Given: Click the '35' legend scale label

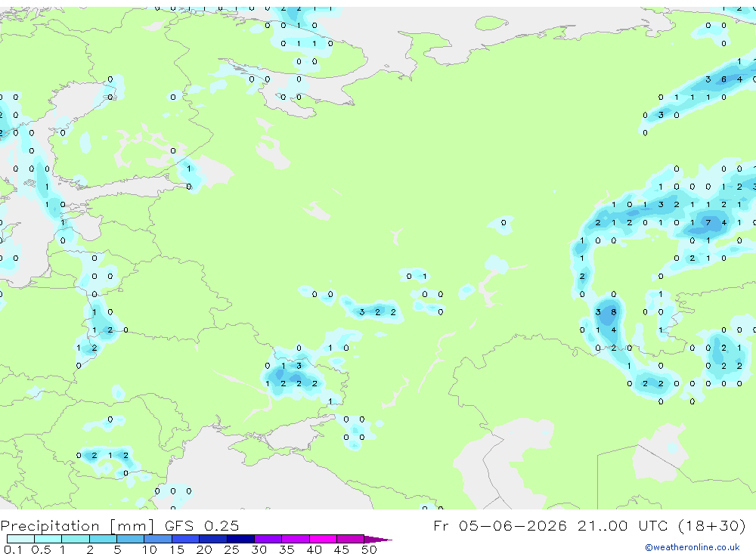Looking at the screenshot, I should [287, 549].
